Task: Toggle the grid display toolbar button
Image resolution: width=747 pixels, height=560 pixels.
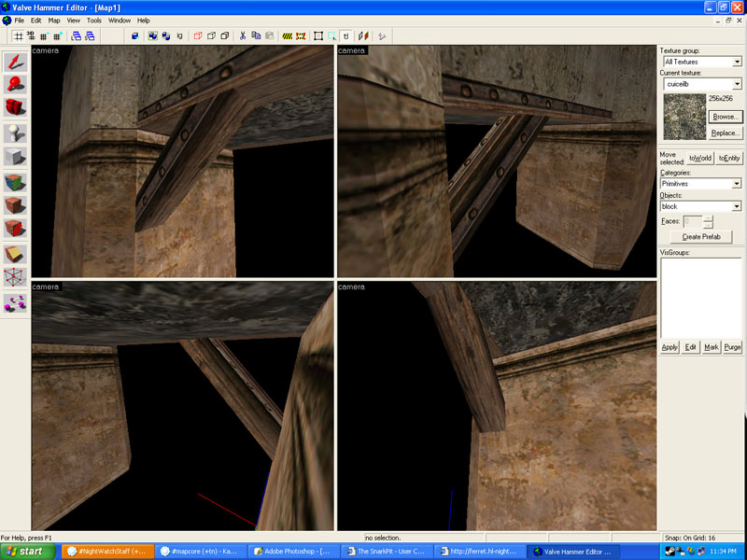Action: coord(18,36)
